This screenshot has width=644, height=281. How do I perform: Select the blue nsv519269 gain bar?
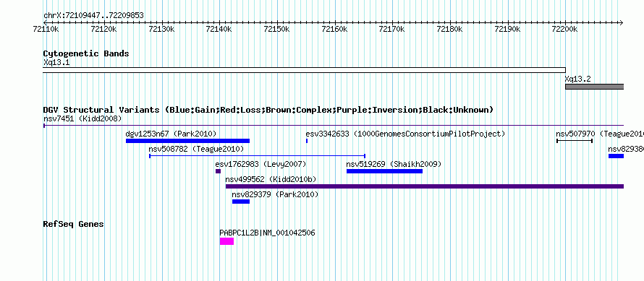click(384, 171)
